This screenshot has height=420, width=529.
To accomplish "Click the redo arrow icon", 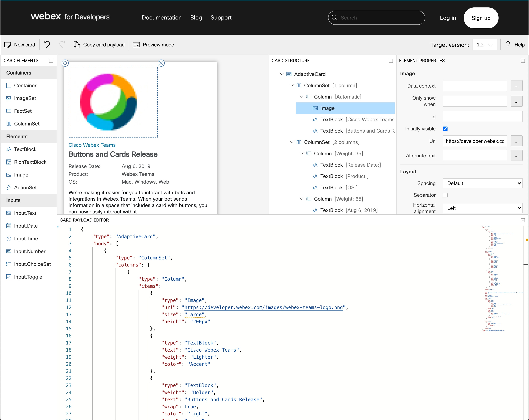I will pos(62,44).
